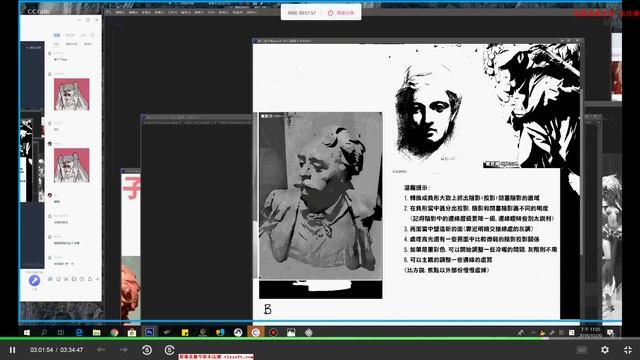The image size is (640, 360).
Task: Open the Photos app from the taskbar
Action: (x=291, y=332)
